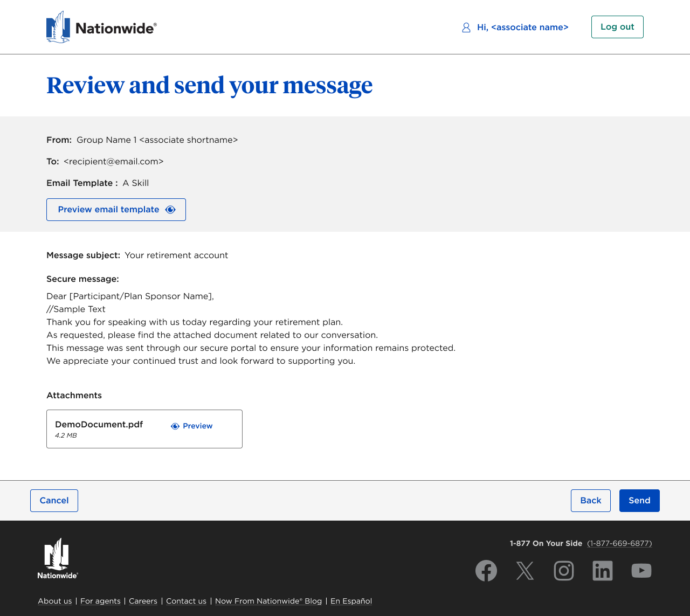This screenshot has height=616, width=690.
Task: Go Back to the previous step
Action: tap(591, 501)
